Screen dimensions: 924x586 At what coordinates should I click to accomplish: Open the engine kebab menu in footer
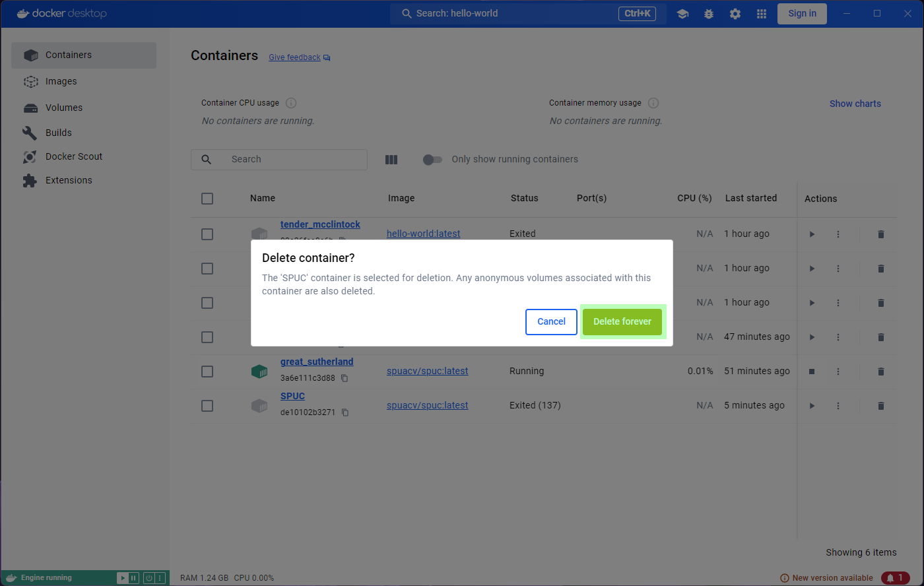point(159,578)
